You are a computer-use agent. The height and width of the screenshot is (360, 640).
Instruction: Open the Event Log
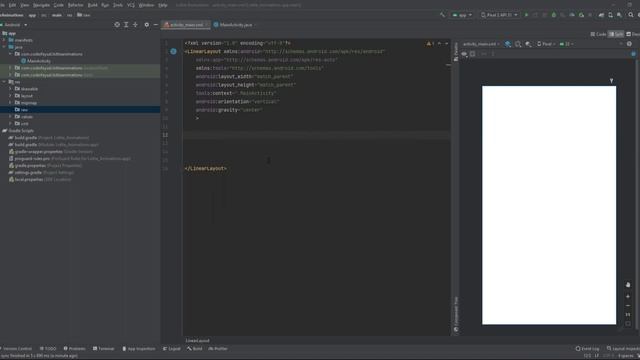click(x=588, y=349)
